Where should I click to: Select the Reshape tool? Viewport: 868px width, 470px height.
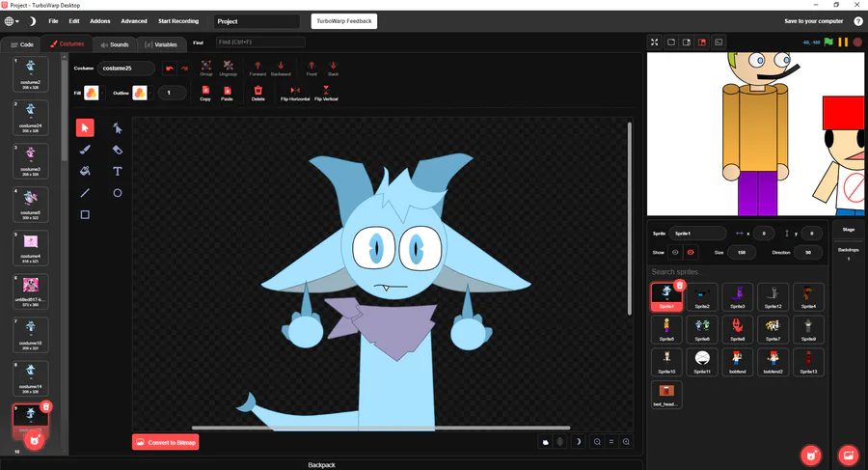(x=118, y=128)
